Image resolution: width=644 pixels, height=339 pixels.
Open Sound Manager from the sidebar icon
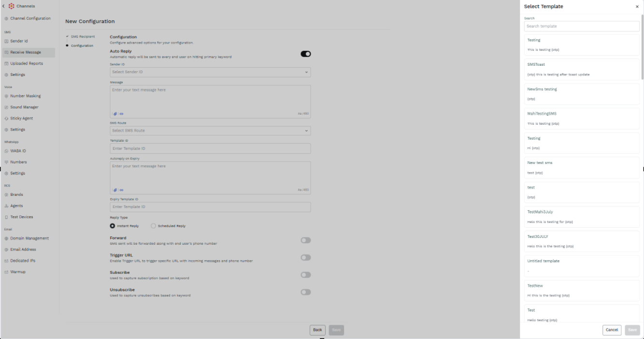(6, 107)
